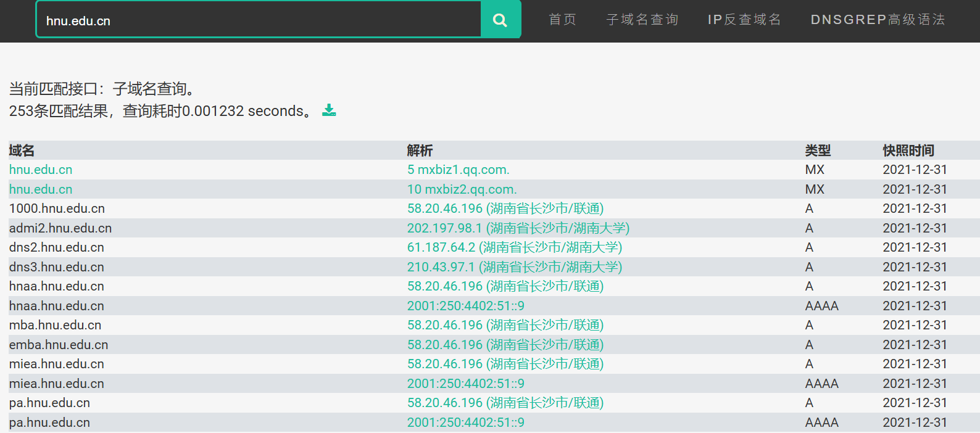
Task: Click the hnu.edu.cn search input field
Action: (259, 20)
